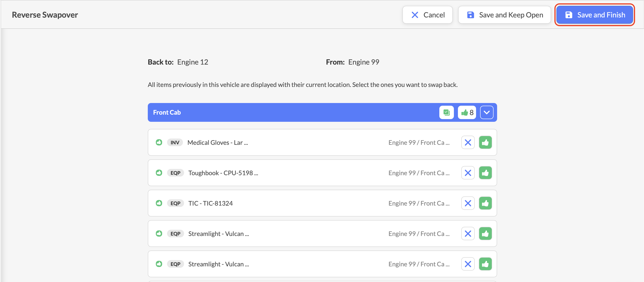The width and height of the screenshot is (644, 282).
Task: Open the TIC - TIC-81324 item name
Action: (210, 203)
